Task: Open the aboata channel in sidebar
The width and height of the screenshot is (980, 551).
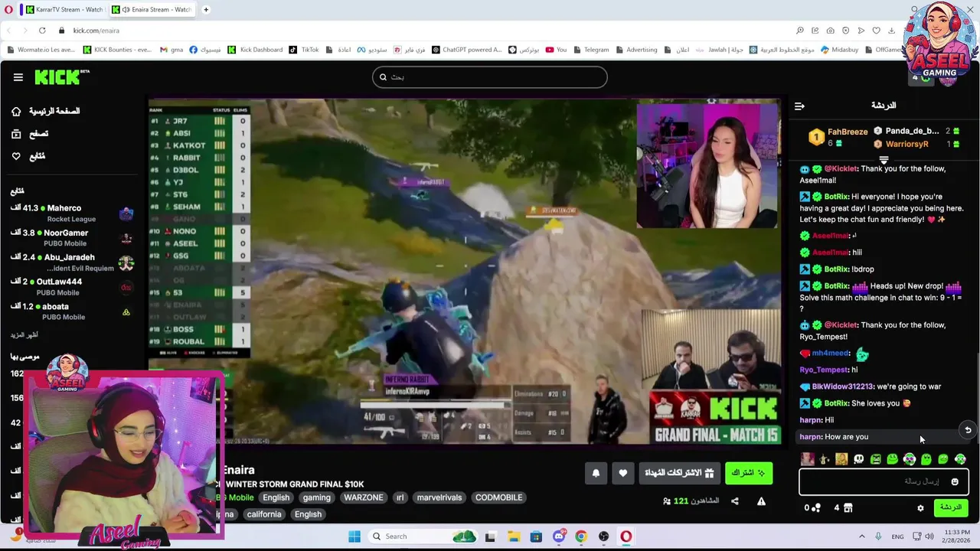Action: [x=73, y=311]
